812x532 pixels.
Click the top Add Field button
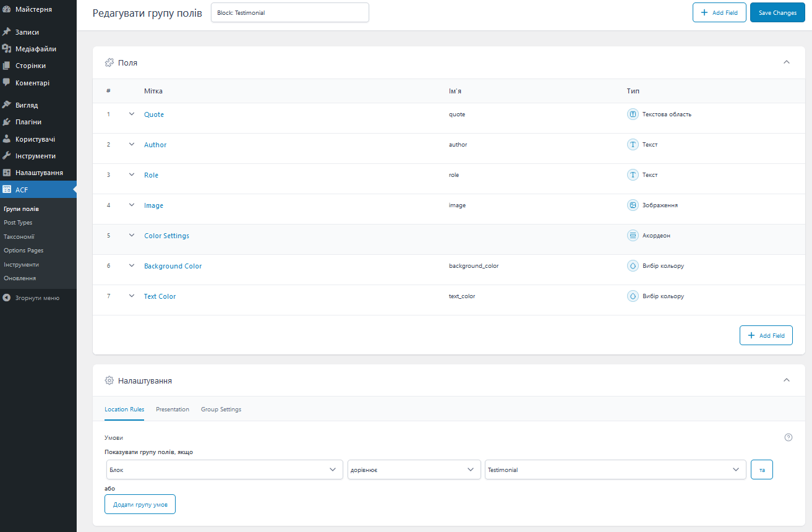[x=719, y=12]
